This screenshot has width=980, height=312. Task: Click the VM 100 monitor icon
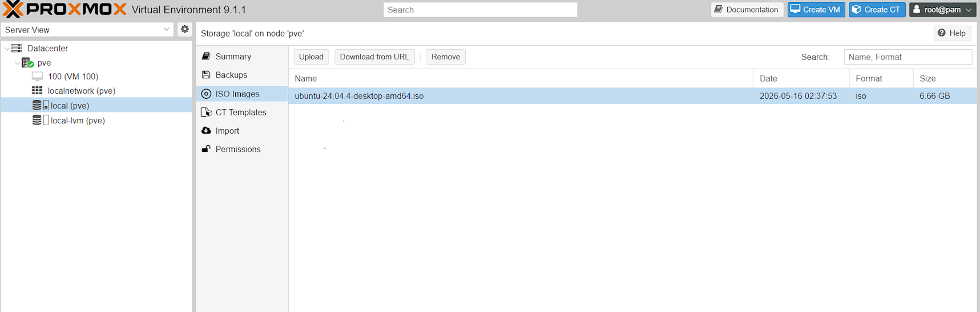(x=37, y=76)
